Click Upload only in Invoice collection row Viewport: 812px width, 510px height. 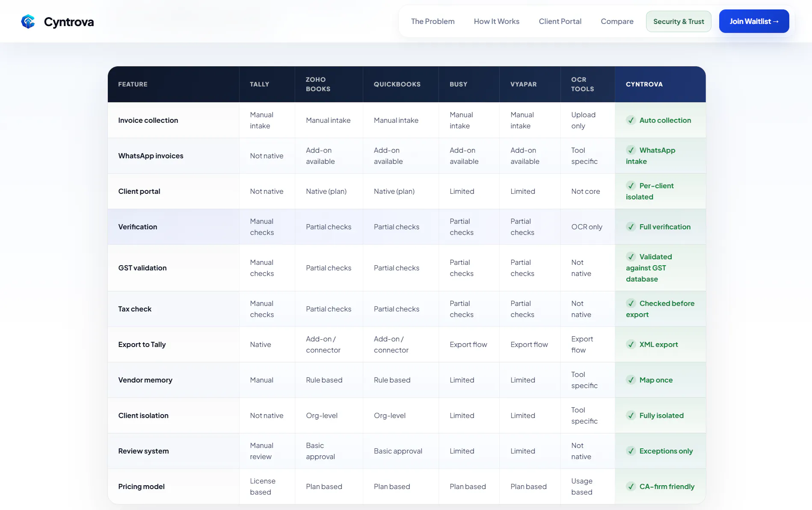point(583,120)
